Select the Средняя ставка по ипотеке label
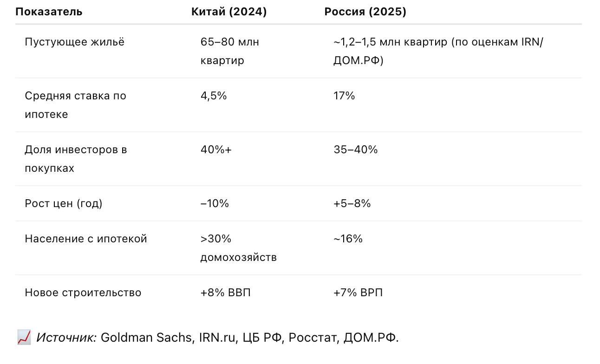 coord(75,105)
